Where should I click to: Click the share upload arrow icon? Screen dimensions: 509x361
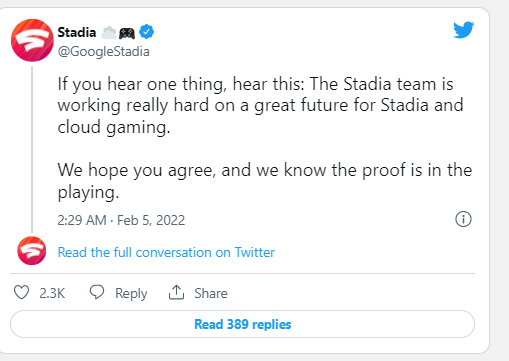click(176, 292)
